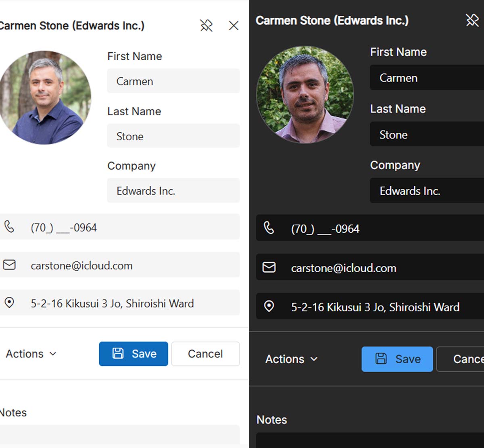This screenshot has width=484, height=448.
Task: Select the Notes heading in dark mode
Action: click(271, 419)
